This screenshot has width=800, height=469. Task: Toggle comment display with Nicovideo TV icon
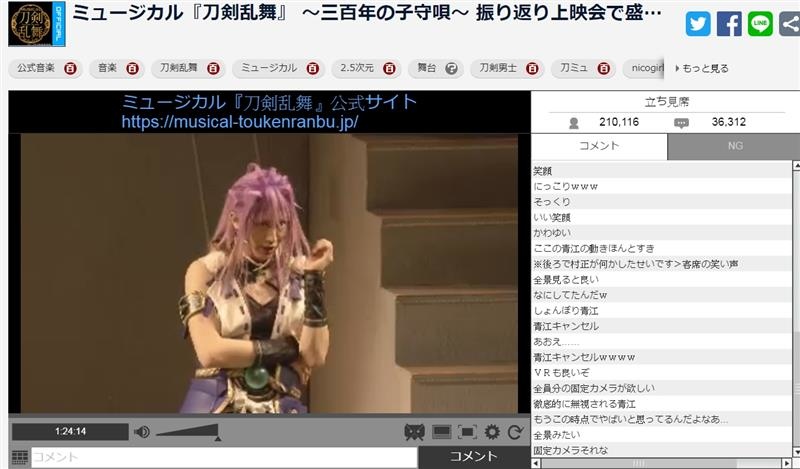tap(414, 432)
